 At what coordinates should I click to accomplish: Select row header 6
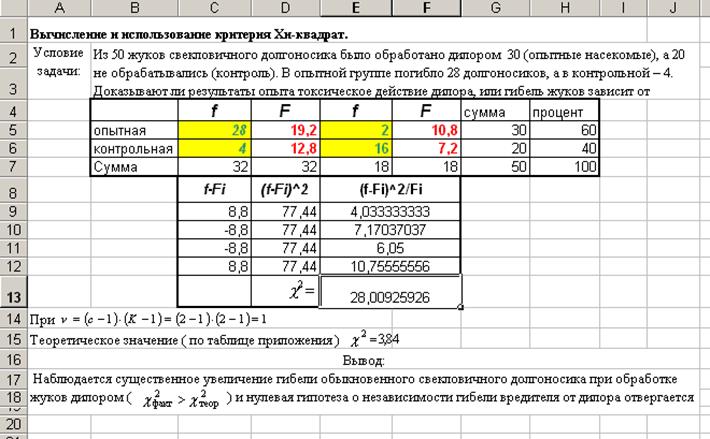pyautogui.click(x=14, y=148)
